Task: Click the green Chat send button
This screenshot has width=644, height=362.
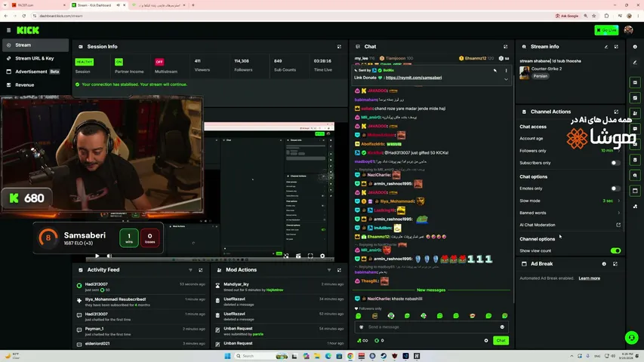Action: tap(501, 341)
